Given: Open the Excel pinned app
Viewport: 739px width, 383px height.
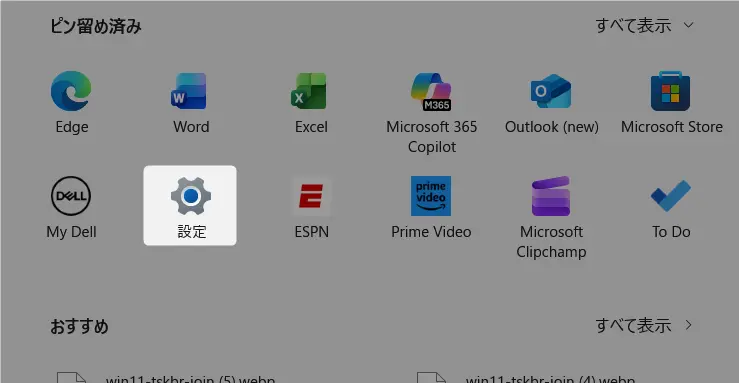Looking at the screenshot, I should [x=311, y=102].
